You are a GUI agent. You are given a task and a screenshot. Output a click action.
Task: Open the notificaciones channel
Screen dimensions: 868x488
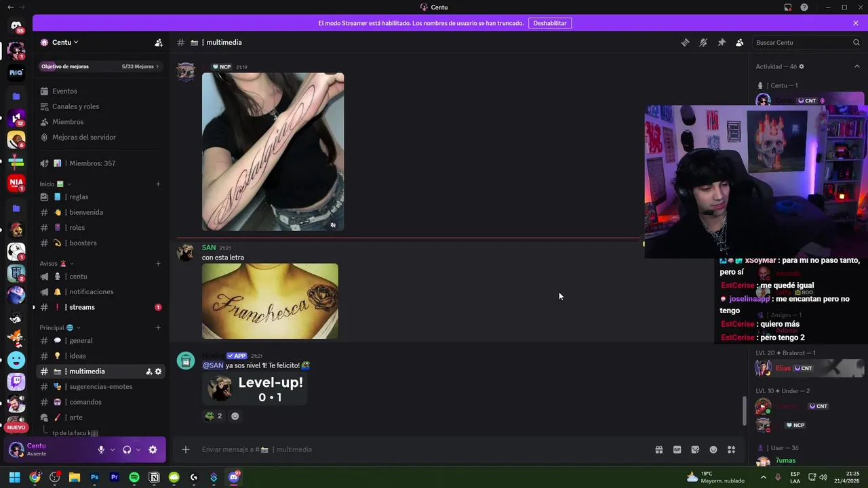100,291
